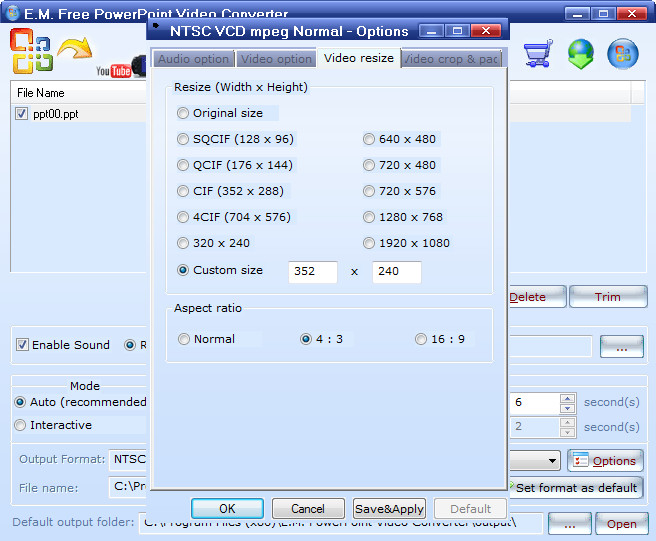Choose the 720 x 576 resolution
Screen dimensions: 656x541
pyautogui.click(x=369, y=191)
